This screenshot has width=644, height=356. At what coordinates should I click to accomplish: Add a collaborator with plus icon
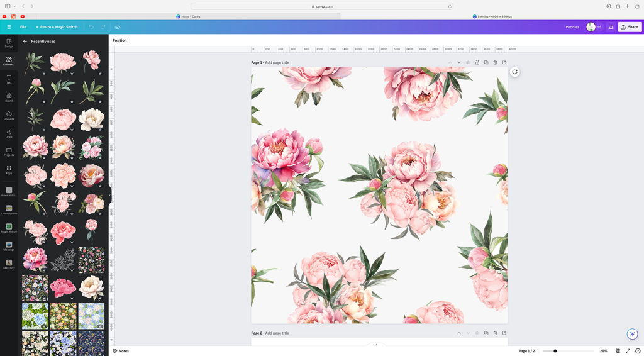pos(599,26)
